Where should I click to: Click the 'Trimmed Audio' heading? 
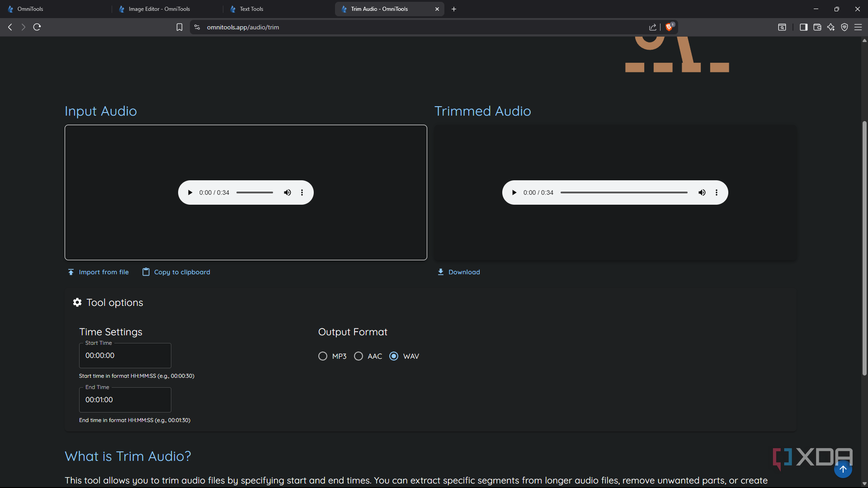(x=482, y=111)
